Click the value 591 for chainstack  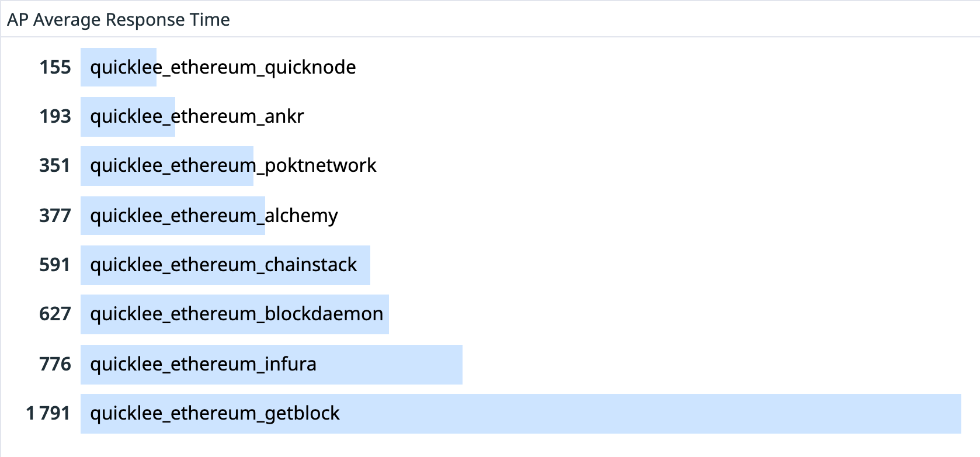(x=55, y=265)
